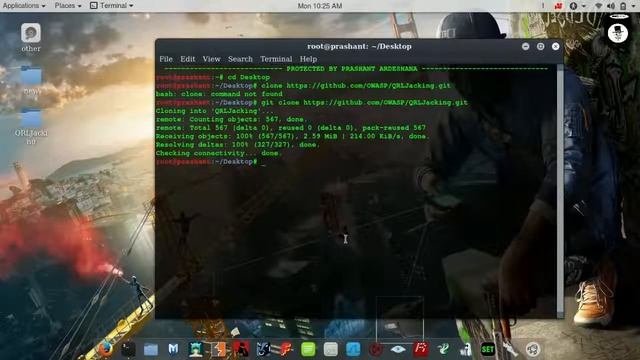Open Armitage teal figure icon in dock
Image resolution: width=640 pixels, height=360 pixels.
tap(196, 349)
